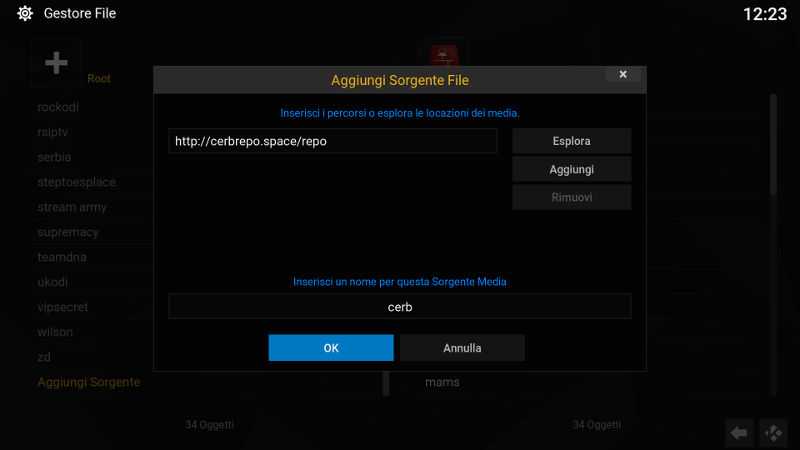Click the right pane vertical scrollbar
The width and height of the screenshot is (800, 450).
[773, 245]
